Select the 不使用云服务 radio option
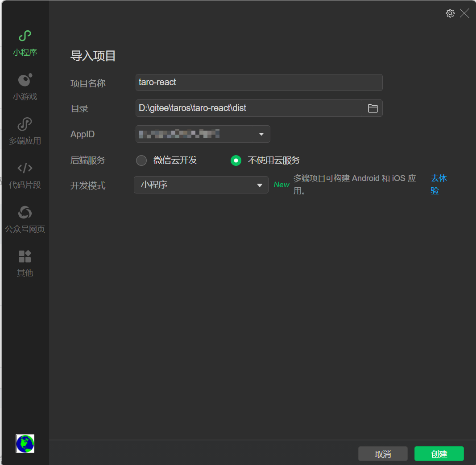Screen dimensions: 476x465 (x=236, y=160)
